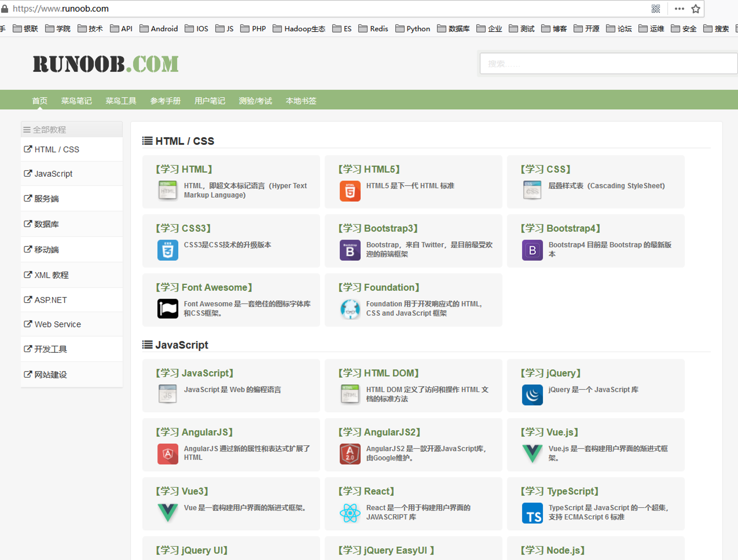Open the API bookmarks folder

tap(121, 29)
